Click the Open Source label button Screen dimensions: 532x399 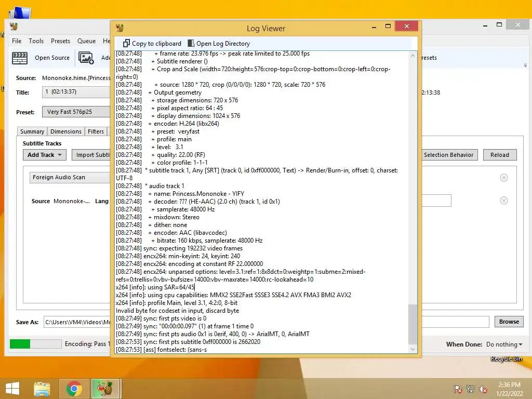tap(52, 58)
